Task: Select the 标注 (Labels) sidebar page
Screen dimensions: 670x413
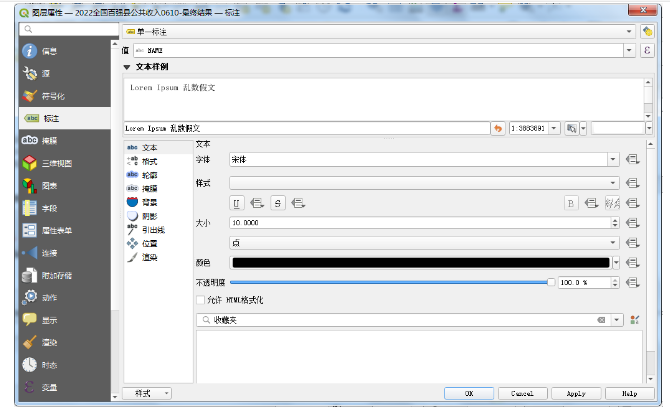Action: [x=65, y=118]
